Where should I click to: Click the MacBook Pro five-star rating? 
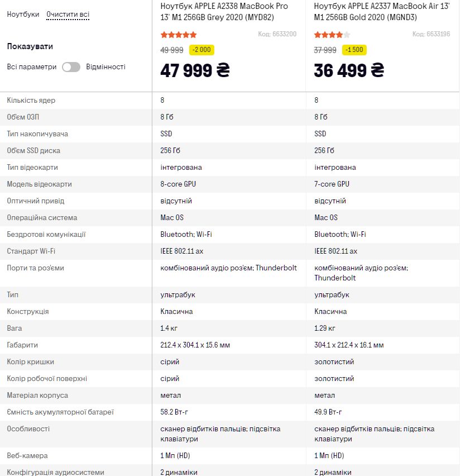coord(179,35)
